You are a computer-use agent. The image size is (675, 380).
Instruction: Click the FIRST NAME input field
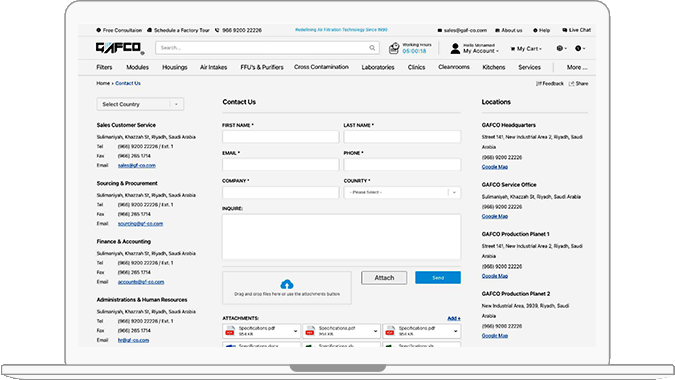pos(281,137)
